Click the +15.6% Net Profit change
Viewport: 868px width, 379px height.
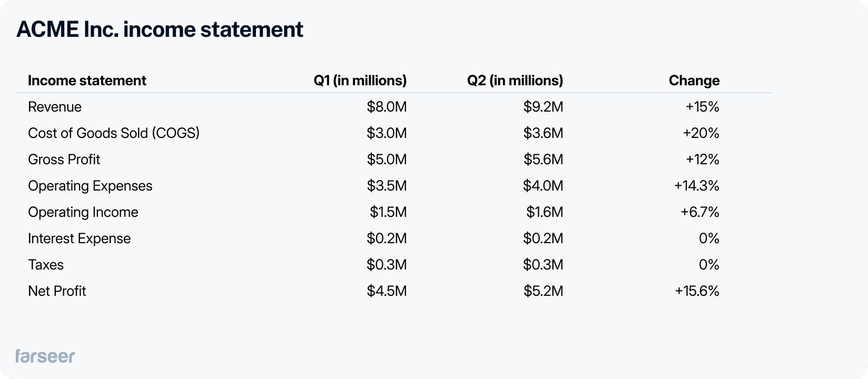pos(696,291)
